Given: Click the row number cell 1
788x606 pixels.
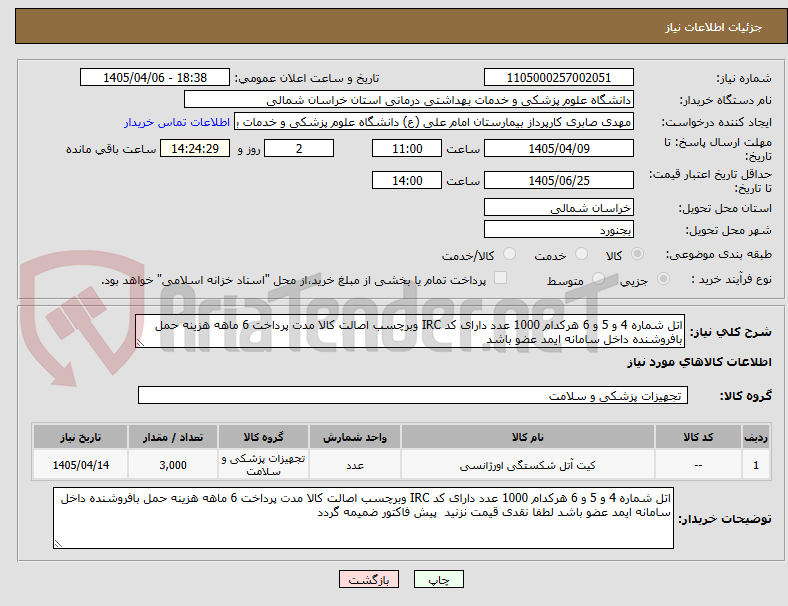Looking at the screenshot, I should click(756, 465).
